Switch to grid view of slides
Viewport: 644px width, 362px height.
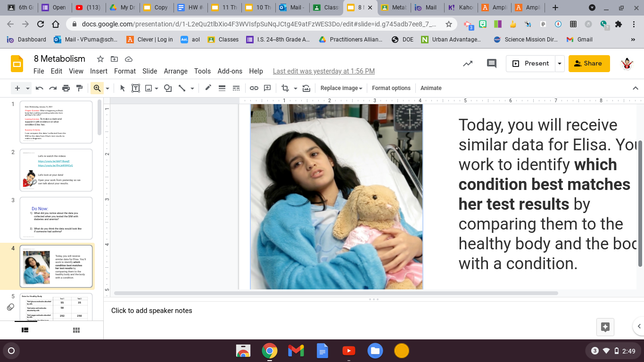[76, 330]
